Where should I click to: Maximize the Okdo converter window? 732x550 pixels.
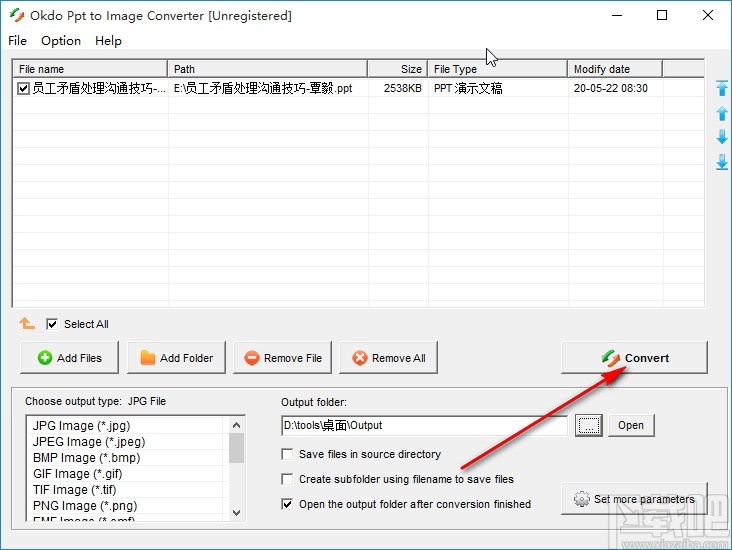tap(662, 15)
